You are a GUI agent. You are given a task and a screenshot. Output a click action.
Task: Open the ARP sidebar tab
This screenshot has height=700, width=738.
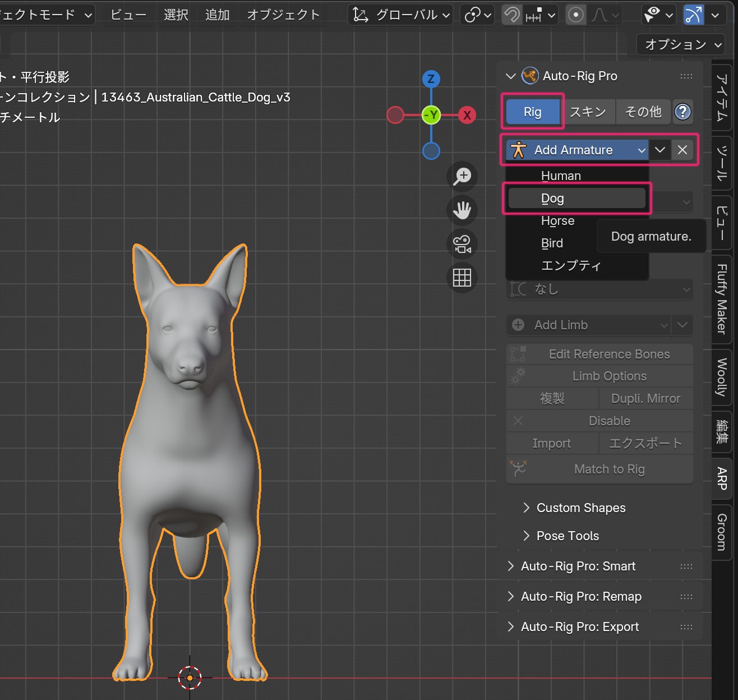[x=722, y=478]
